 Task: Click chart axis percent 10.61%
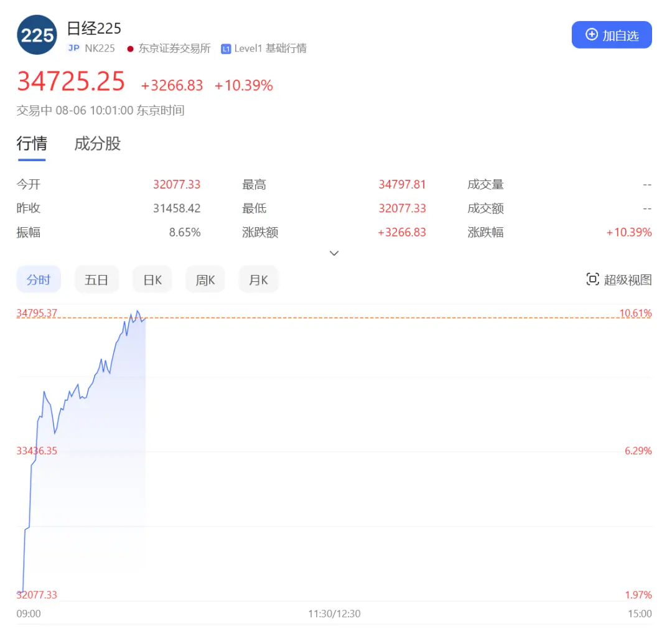click(x=635, y=313)
